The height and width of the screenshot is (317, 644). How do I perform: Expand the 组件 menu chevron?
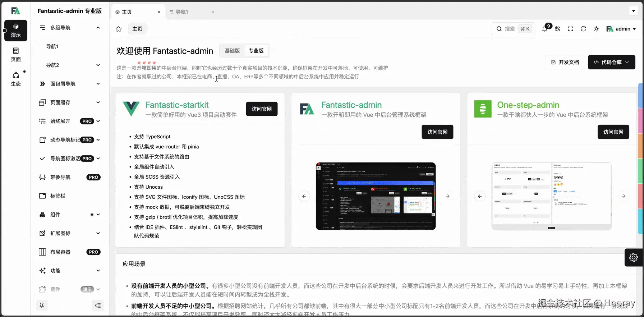tap(98, 215)
